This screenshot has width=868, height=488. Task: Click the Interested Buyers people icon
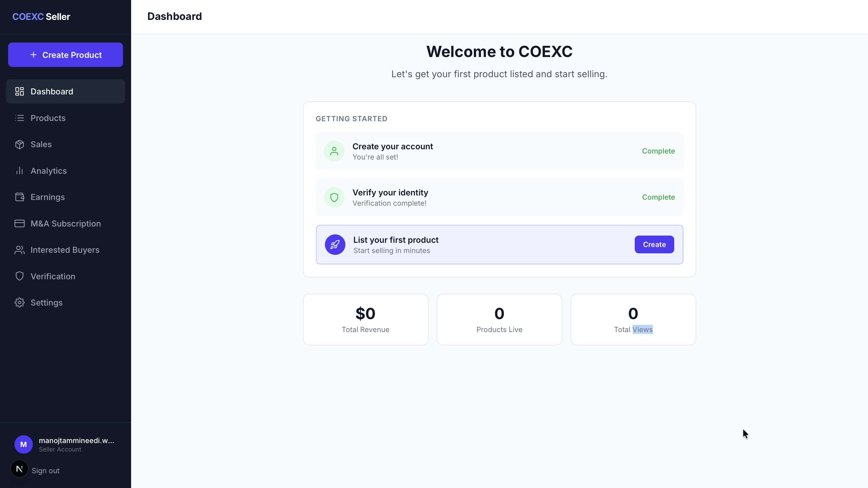click(x=20, y=250)
